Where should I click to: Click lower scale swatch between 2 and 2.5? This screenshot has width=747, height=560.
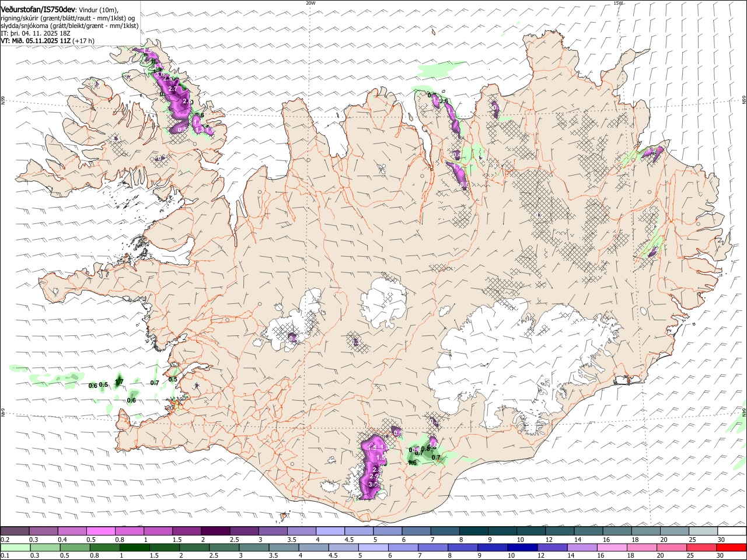194,547
